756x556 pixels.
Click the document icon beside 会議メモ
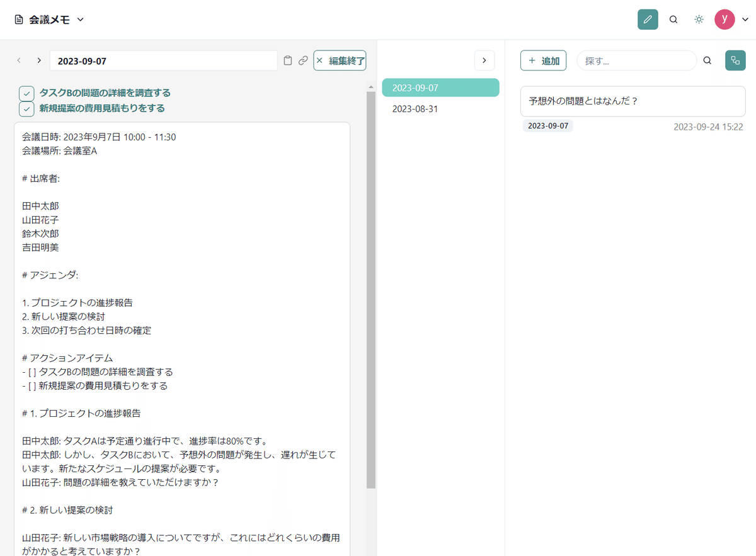[x=18, y=20]
